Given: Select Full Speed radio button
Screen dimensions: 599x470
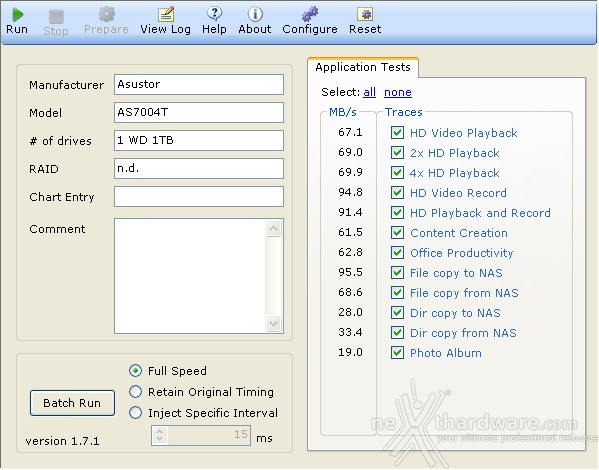Looking at the screenshot, I should (x=135, y=371).
